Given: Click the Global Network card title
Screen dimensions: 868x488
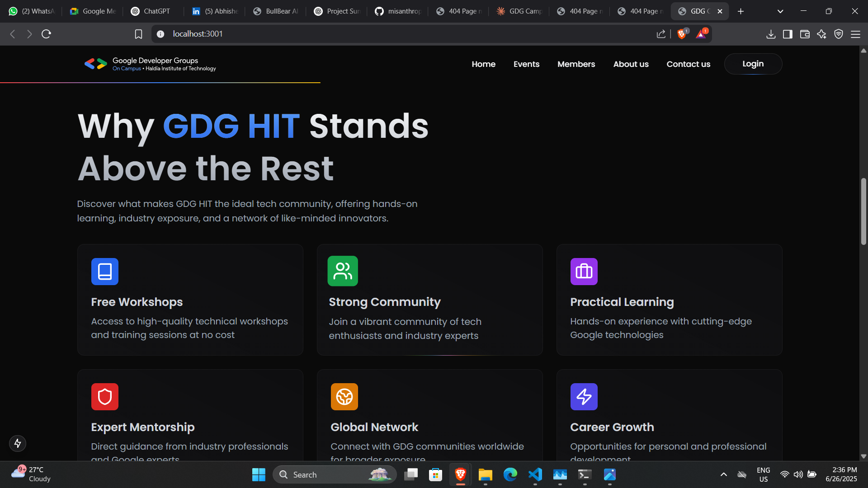Looking at the screenshot, I should click(x=374, y=427).
